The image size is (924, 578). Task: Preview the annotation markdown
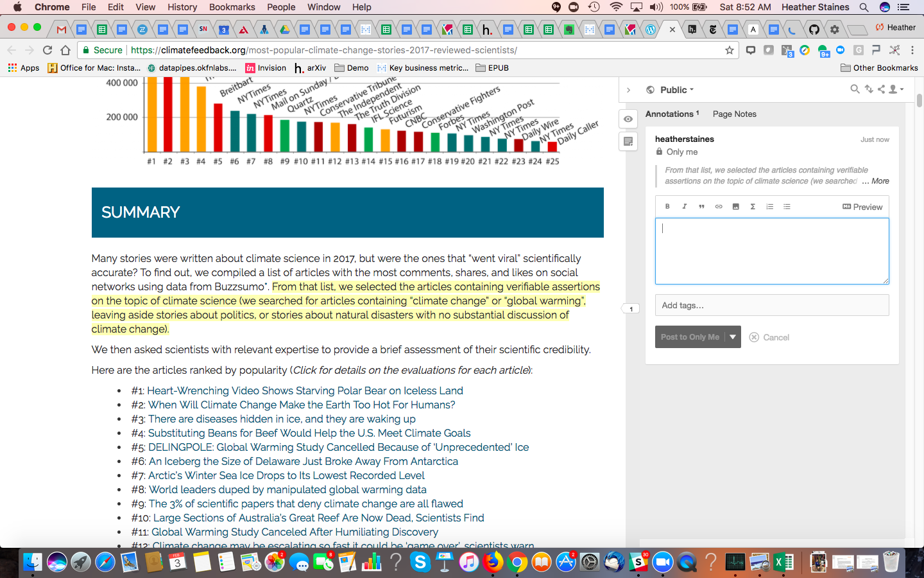coord(862,207)
